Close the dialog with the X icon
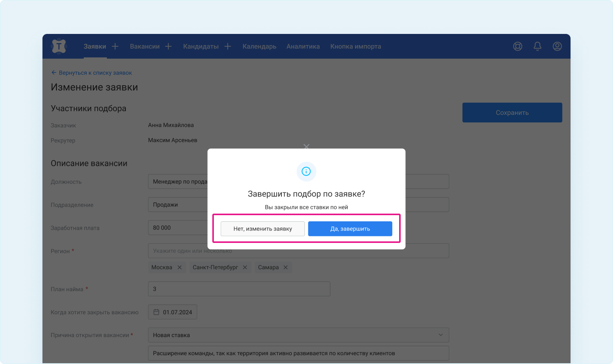 click(x=306, y=147)
